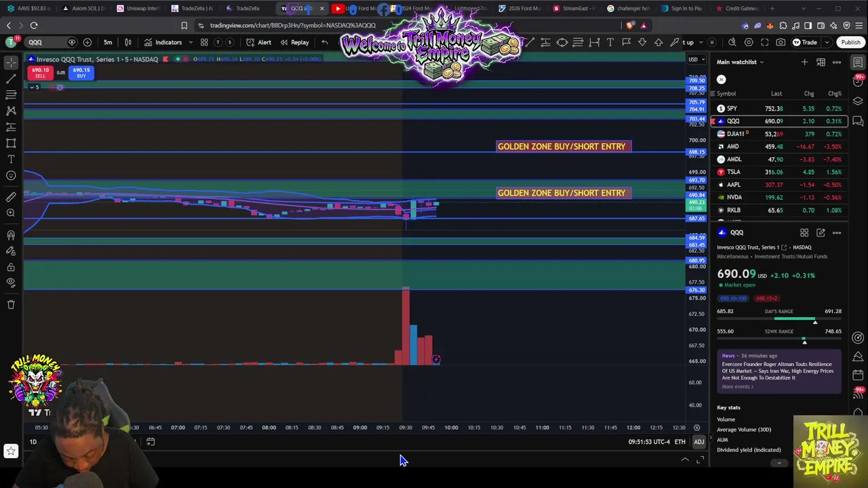Toggle magnet mode for drawings
Image resolution: width=868 pixels, height=488 pixels.
click(x=11, y=235)
